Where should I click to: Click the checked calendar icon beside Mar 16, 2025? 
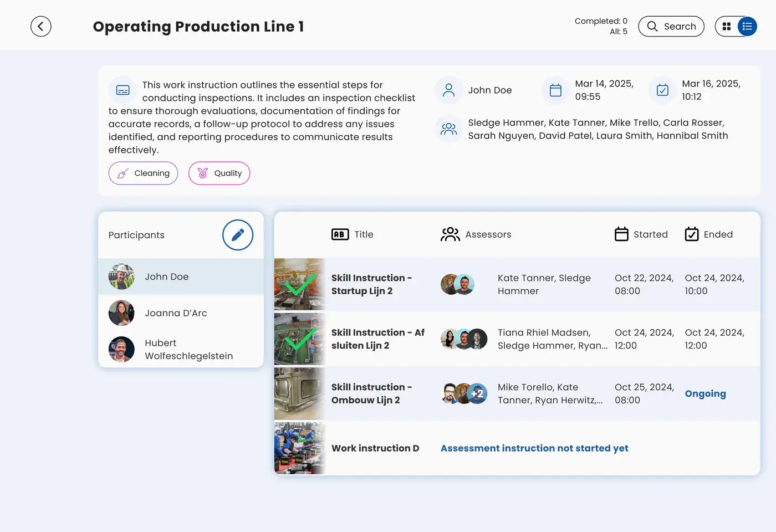tap(662, 90)
